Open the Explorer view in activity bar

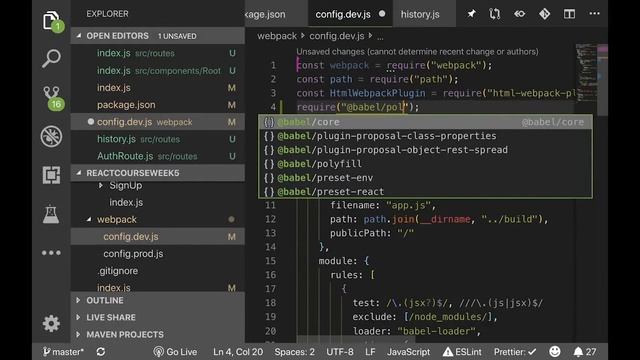[x=51, y=20]
